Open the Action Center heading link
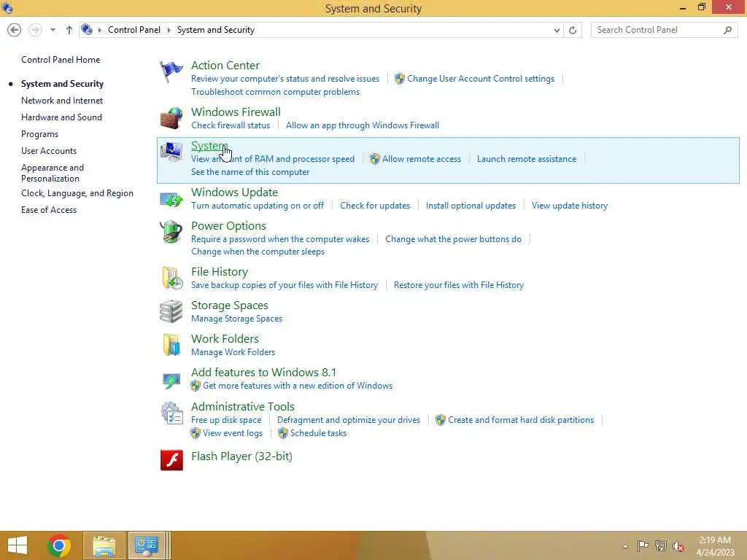747x560 pixels. [225, 65]
